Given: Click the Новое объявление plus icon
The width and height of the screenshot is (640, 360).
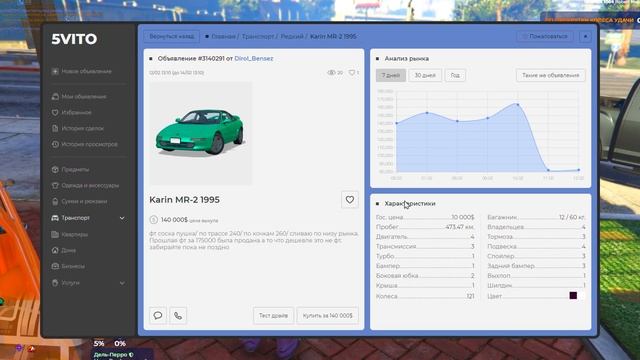Looking at the screenshot, I should tap(55, 71).
